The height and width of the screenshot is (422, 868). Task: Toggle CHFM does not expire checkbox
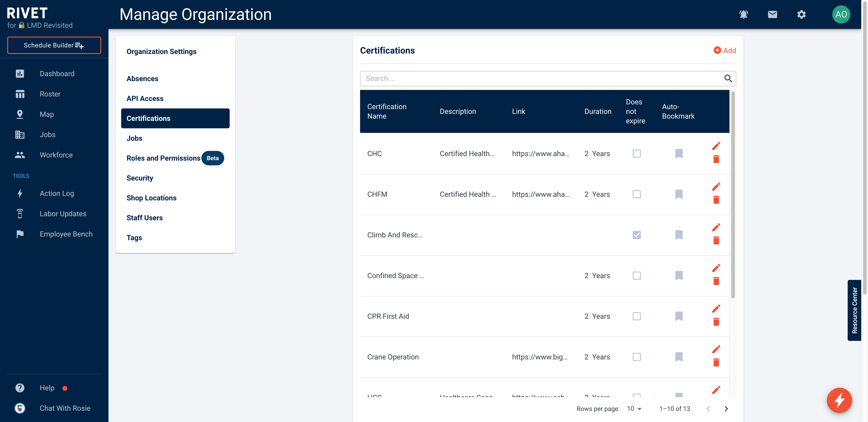tap(637, 194)
